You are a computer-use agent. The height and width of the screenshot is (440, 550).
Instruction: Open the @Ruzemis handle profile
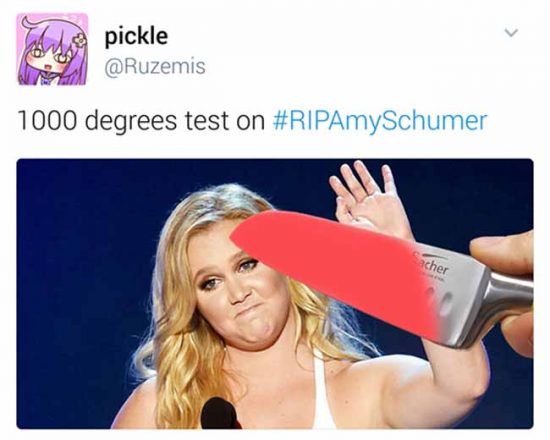tap(155, 66)
